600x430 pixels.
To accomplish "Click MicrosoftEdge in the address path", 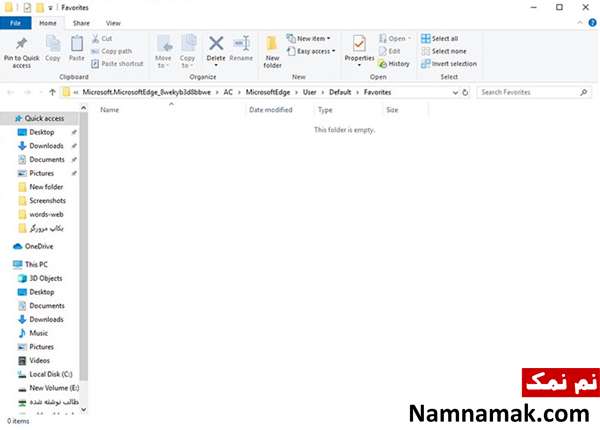I will pyautogui.click(x=268, y=92).
